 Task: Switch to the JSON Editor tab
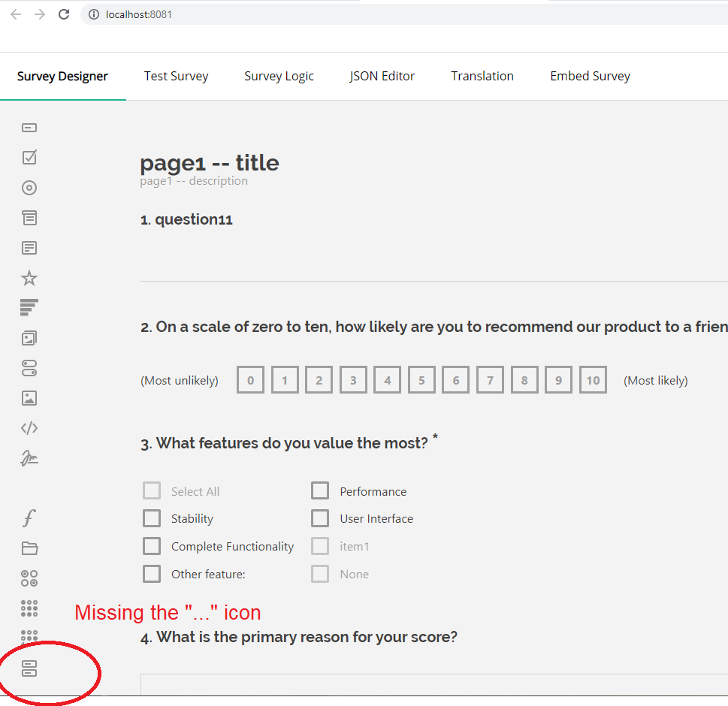tap(382, 76)
